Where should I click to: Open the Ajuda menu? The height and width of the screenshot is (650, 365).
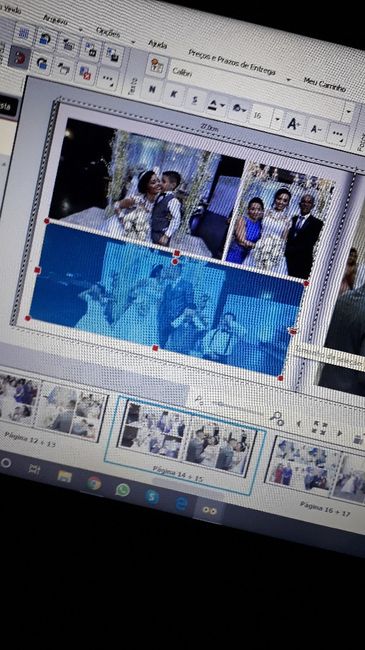[158, 44]
